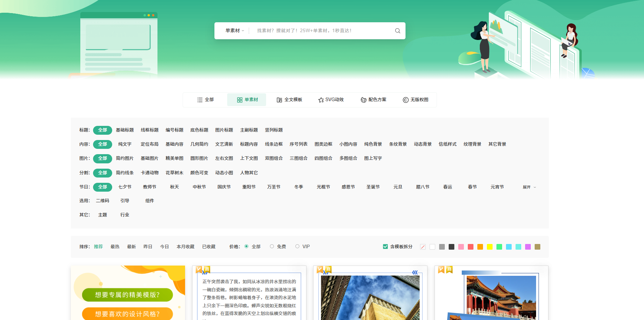Viewport: 644px width, 320px height.
Task: Uncheck the 含模板拆分 checkbox
Action: click(385, 246)
